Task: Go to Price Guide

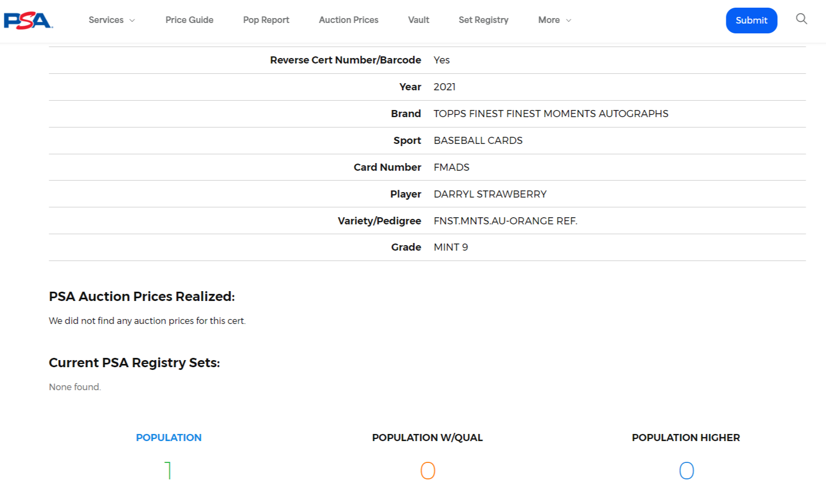Action: click(189, 20)
